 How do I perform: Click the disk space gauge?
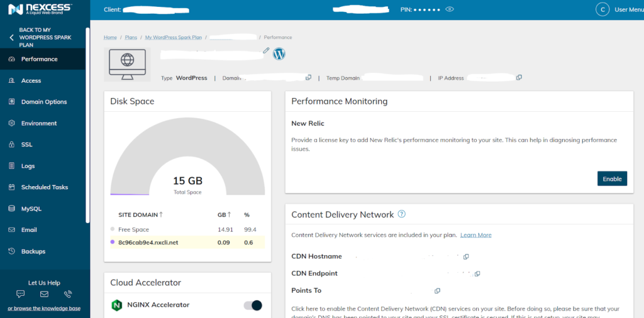click(187, 156)
